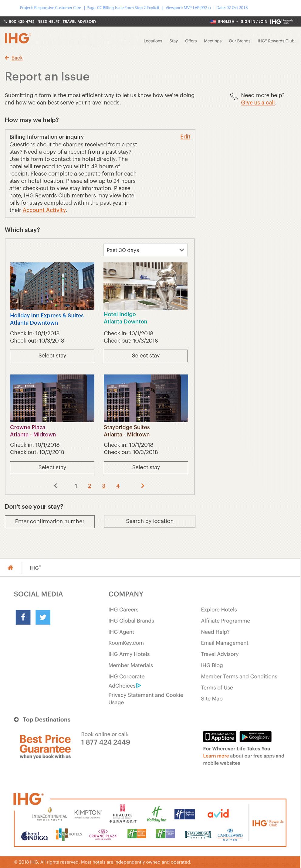Click Hotel Indigo Atlanta Downton title
The image size is (301, 868).
point(125,318)
